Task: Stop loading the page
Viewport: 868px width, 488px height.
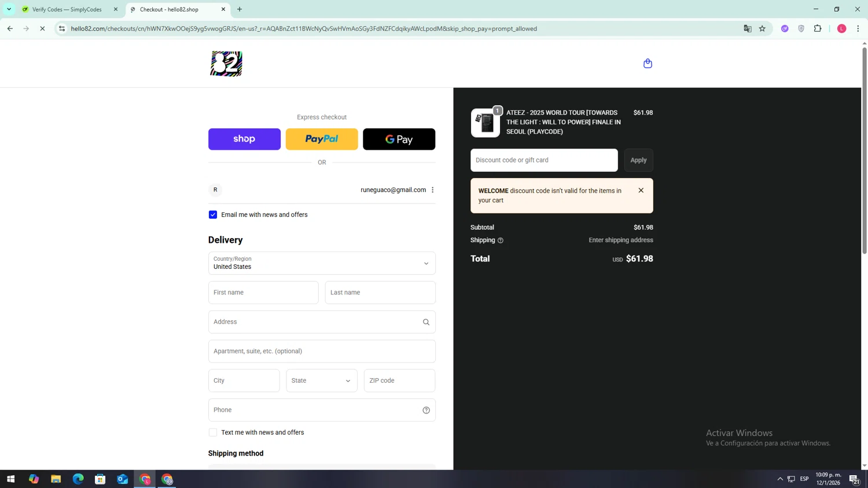Action: [42, 28]
